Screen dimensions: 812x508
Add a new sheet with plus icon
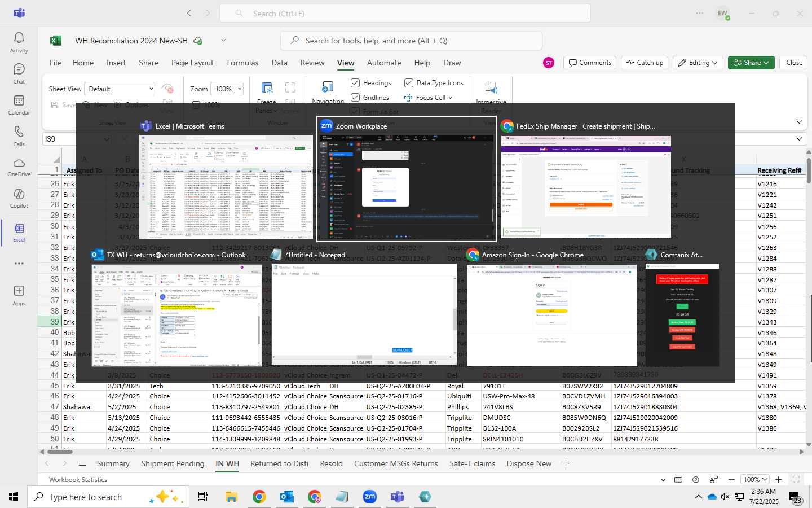(566, 463)
